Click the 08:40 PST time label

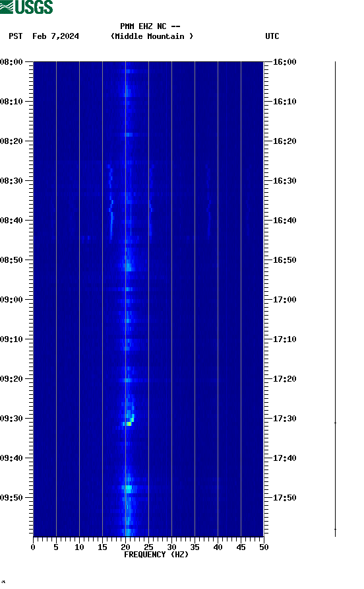pyautogui.click(x=11, y=221)
